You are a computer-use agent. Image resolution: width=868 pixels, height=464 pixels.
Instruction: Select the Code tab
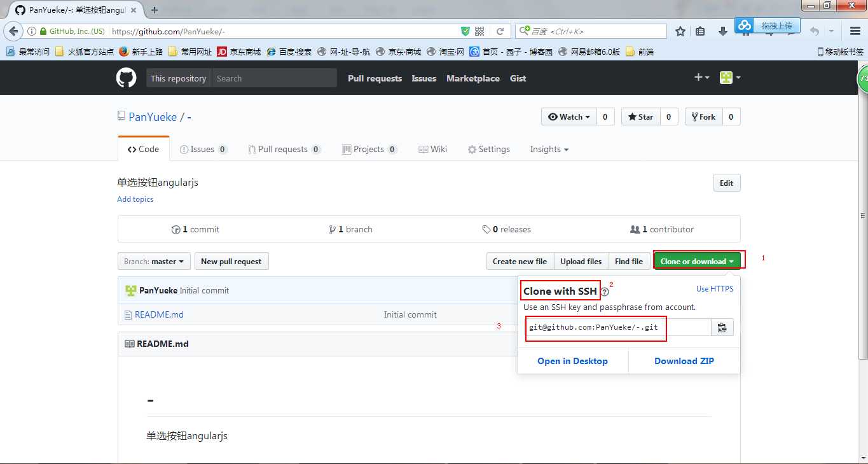coord(143,149)
